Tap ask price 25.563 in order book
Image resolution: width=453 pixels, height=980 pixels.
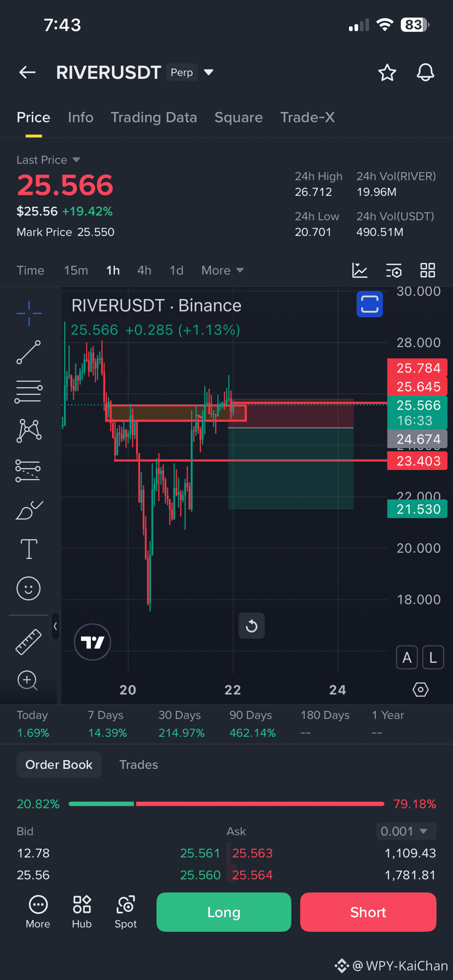click(252, 853)
